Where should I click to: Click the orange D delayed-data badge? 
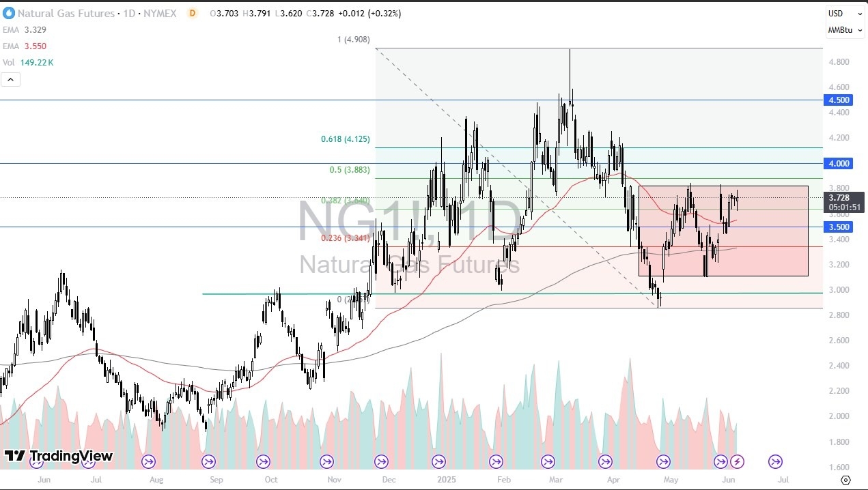click(192, 13)
